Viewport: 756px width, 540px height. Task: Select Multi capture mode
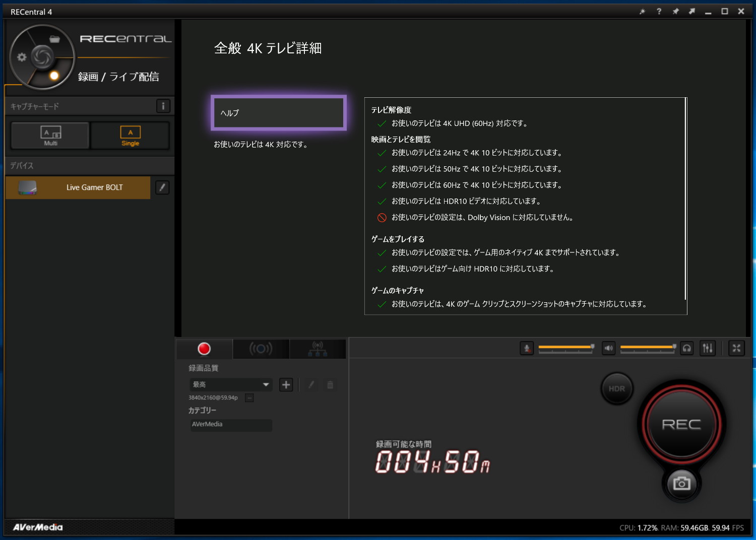coord(50,136)
